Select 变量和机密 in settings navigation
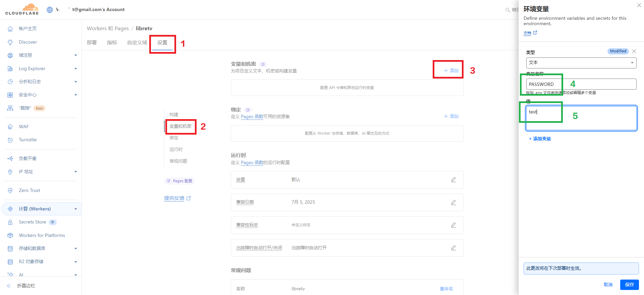Screen dimensions: 644x295 point(180,126)
